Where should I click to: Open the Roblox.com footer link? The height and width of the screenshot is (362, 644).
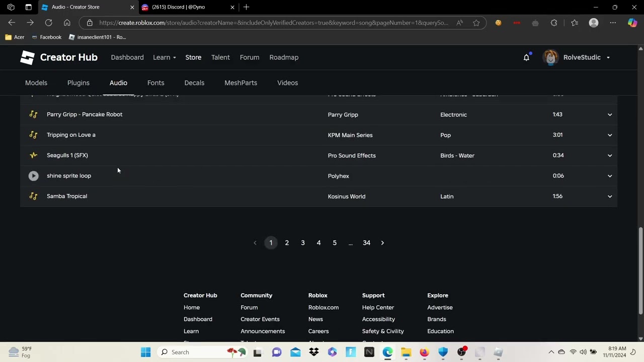tap(324, 307)
